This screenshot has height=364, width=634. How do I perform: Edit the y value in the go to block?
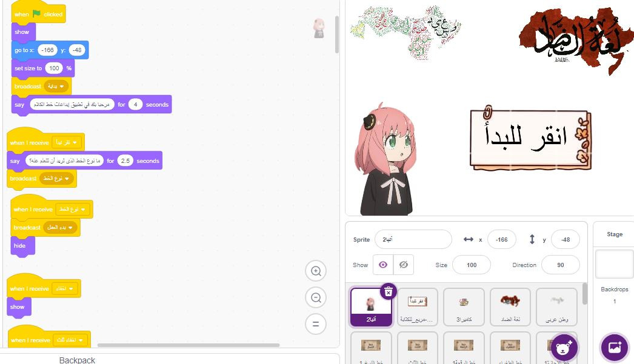pos(77,50)
